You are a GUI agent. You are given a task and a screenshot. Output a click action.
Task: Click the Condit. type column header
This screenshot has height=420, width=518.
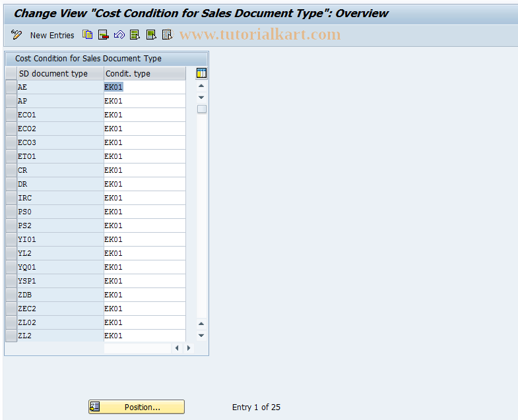[145, 73]
